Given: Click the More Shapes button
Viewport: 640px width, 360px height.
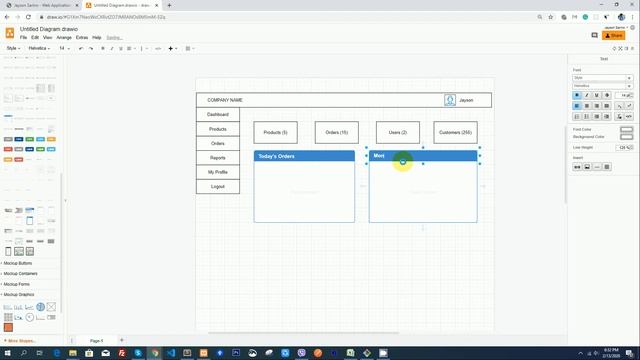Looking at the screenshot, I should coord(21,340).
